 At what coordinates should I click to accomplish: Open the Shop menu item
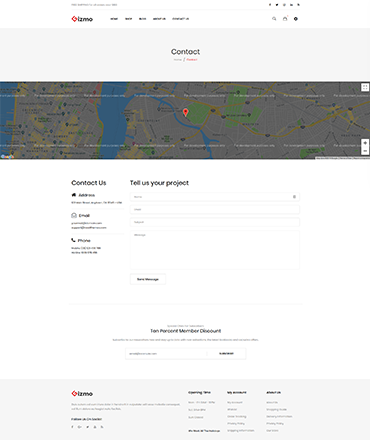pyautogui.click(x=128, y=19)
